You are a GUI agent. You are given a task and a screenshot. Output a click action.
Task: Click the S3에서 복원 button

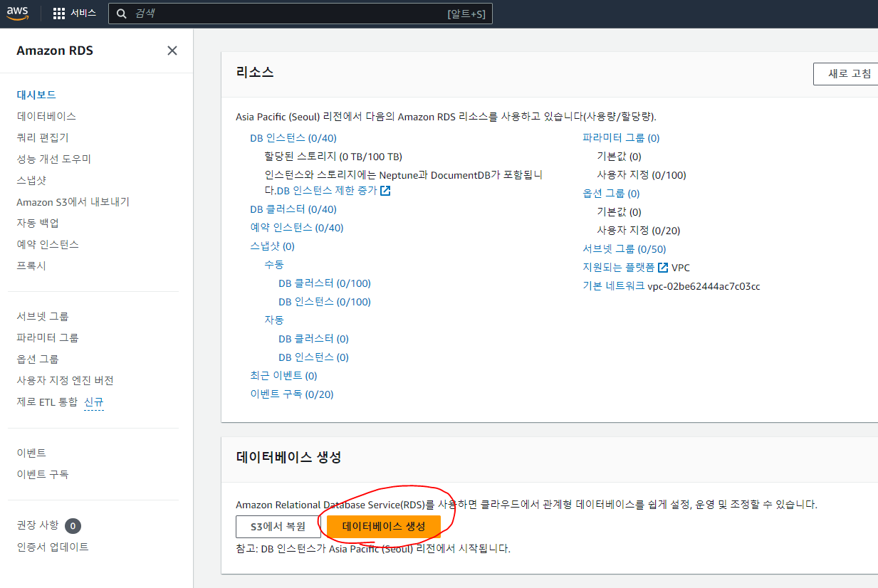pyautogui.click(x=278, y=527)
